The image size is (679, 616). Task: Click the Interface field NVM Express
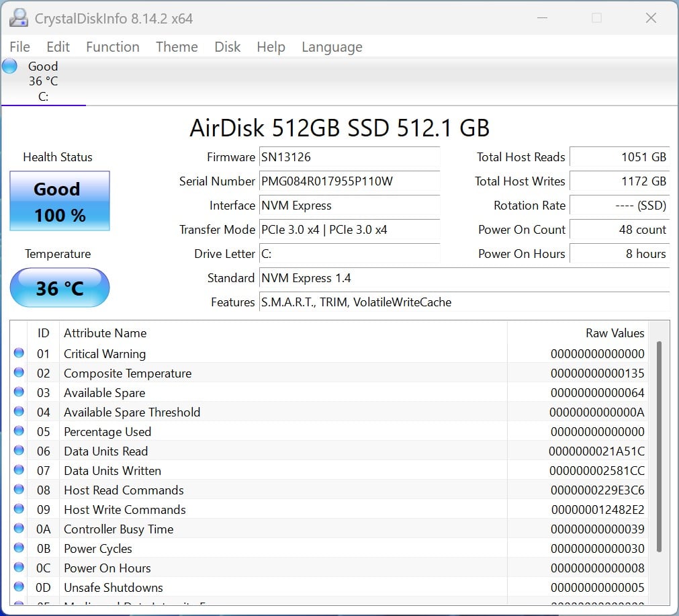(x=349, y=206)
